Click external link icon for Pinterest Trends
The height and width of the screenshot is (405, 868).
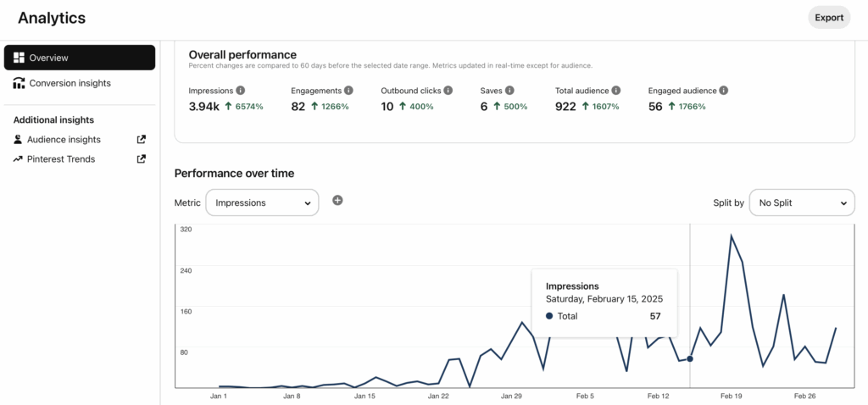pos(142,158)
